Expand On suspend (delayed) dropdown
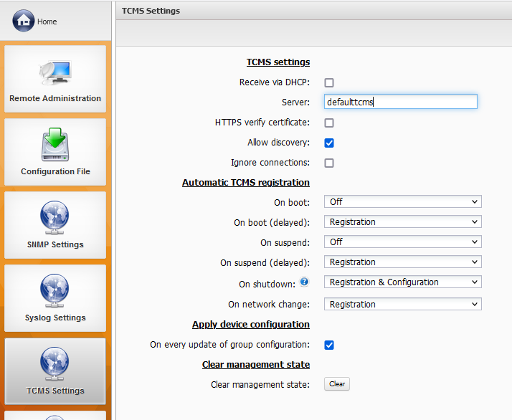The image size is (512, 420). tap(402, 262)
